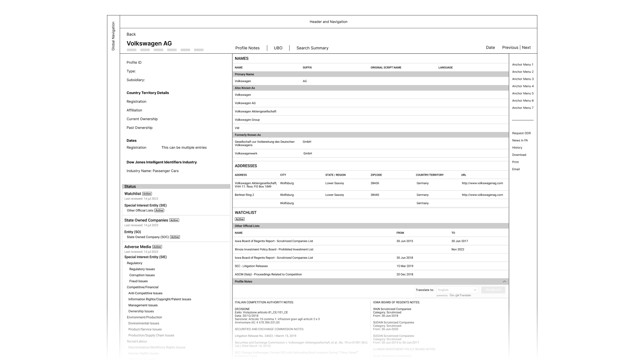This screenshot has width=644, height=360.
Task: Open the Translate to language dropdown
Action: pyautogui.click(x=457, y=290)
